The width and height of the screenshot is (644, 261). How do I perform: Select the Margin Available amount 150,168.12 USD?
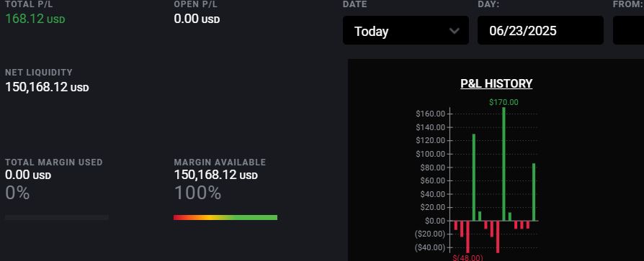click(x=215, y=175)
